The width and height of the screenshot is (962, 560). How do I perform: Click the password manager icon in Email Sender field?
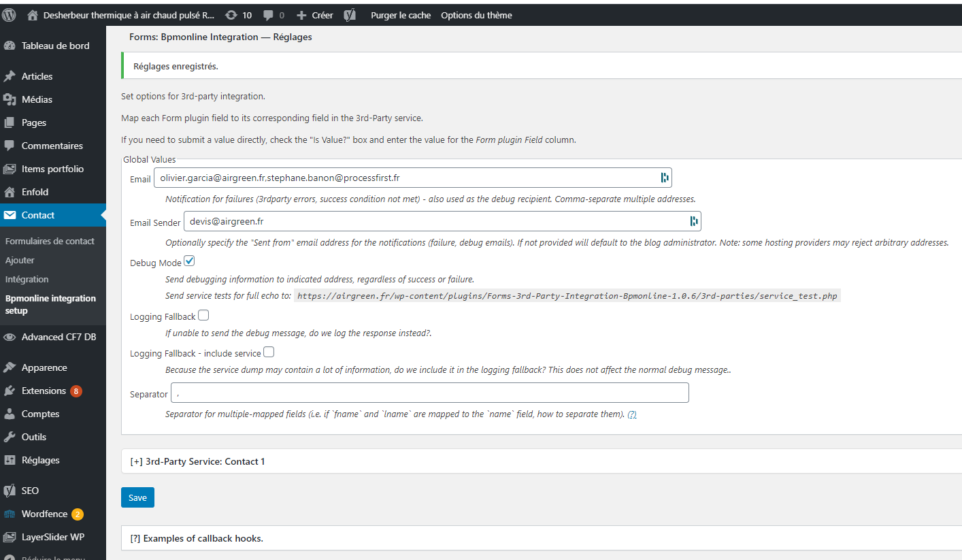[x=694, y=220]
